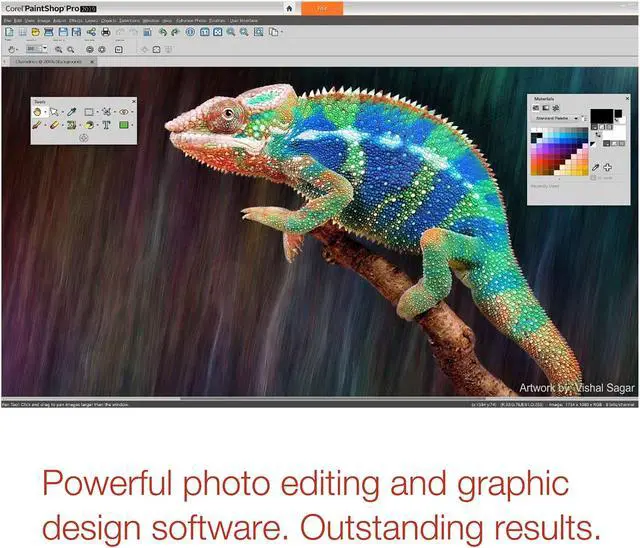Expand the Paint Brush flyout arrow

point(45,125)
